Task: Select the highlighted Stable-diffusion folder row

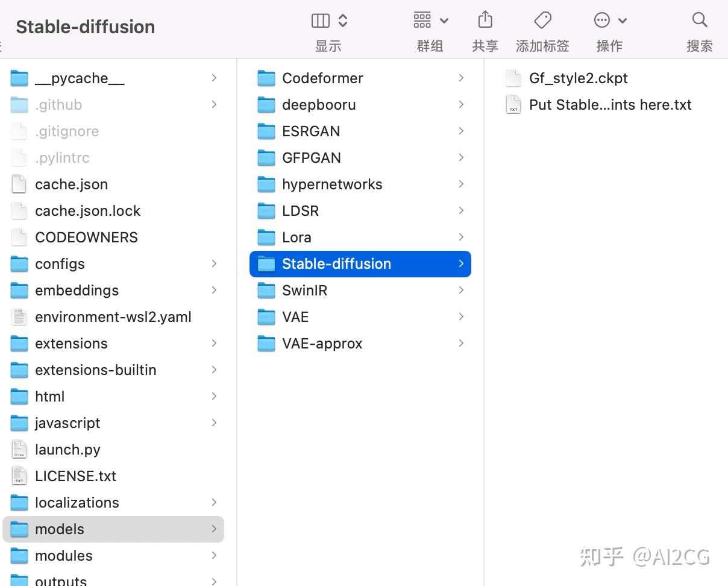Action: click(360, 264)
